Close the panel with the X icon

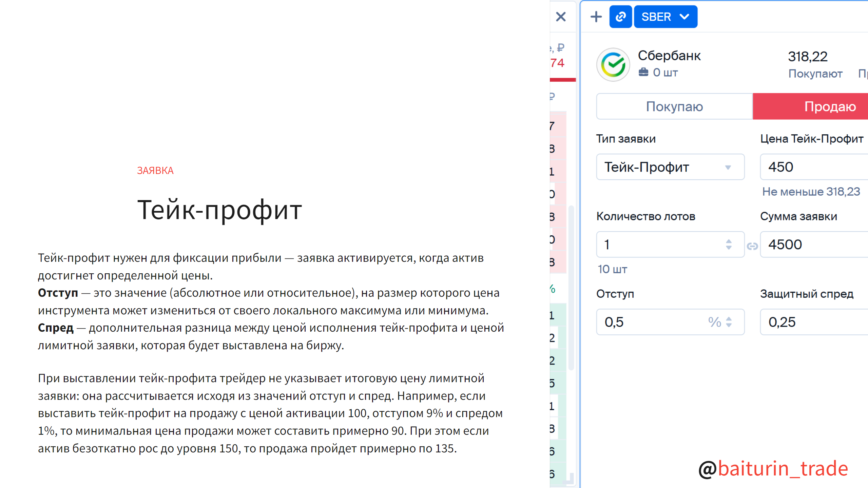click(x=561, y=17)
